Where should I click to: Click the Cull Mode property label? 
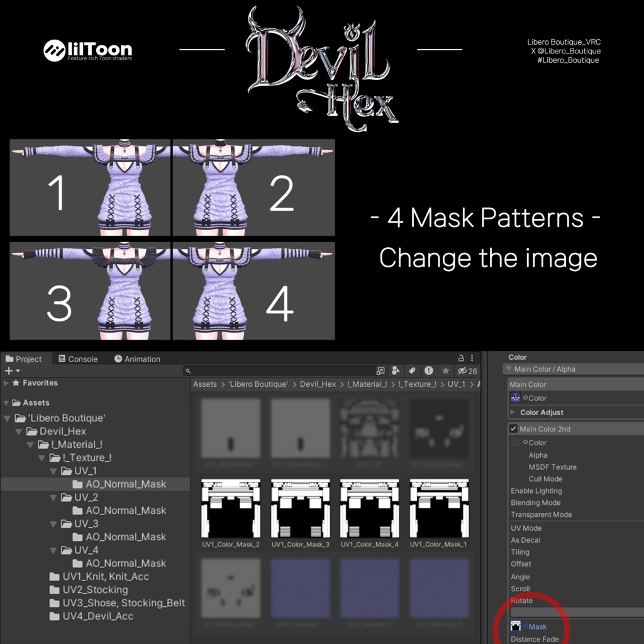(x=545, y=479)
